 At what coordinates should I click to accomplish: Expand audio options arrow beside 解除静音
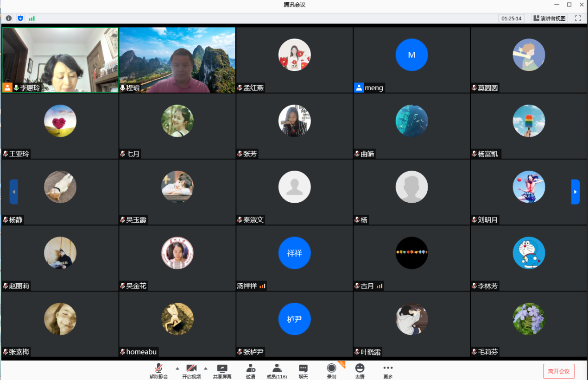[x=177, y=368]
